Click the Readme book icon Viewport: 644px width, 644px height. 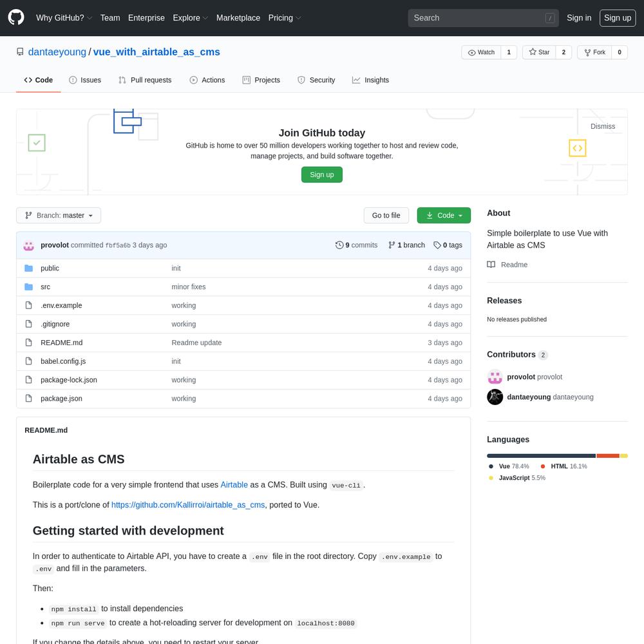pyautogui.click(x=491, y=265)
